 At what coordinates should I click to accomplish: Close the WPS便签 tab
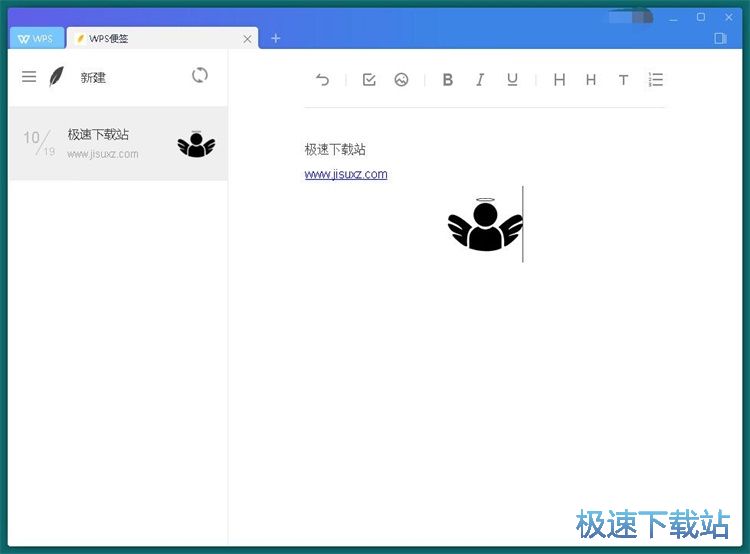tap(247, 39)
